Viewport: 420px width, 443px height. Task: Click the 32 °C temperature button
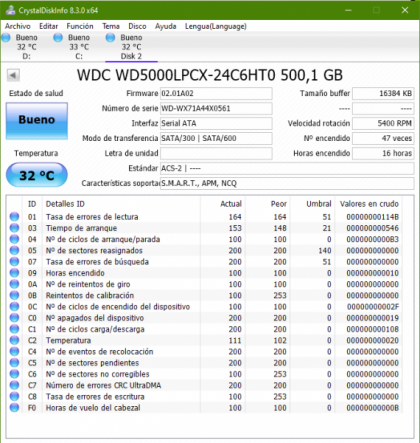point(37,175)
